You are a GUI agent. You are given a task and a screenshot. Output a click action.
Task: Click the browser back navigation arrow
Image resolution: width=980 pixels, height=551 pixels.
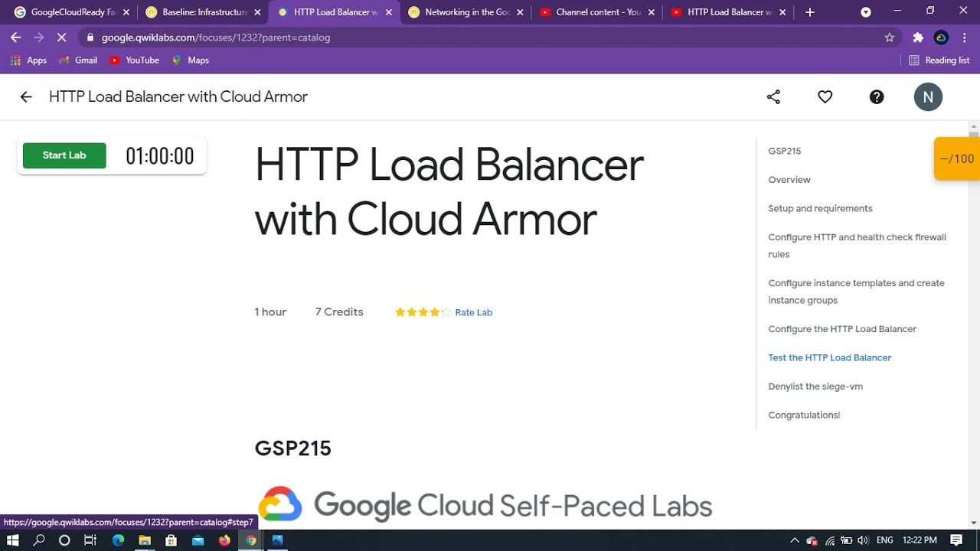[x=15, y=37]
